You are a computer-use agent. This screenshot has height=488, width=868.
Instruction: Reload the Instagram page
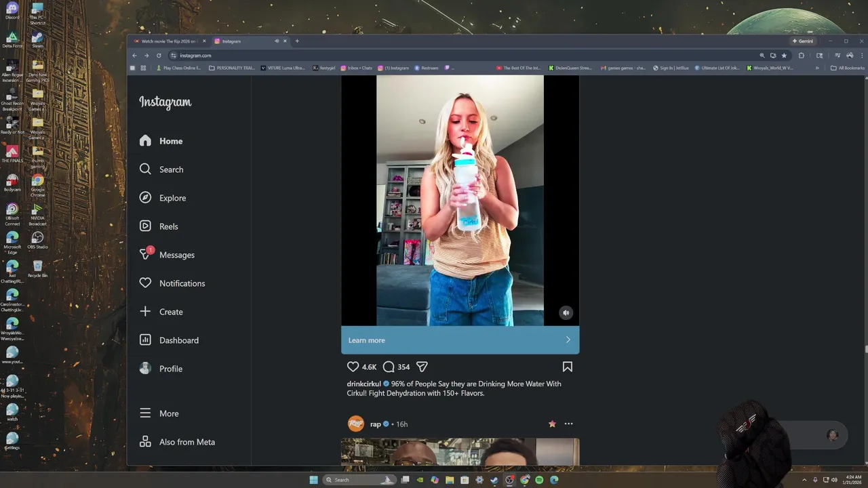(x=159, y=56)
